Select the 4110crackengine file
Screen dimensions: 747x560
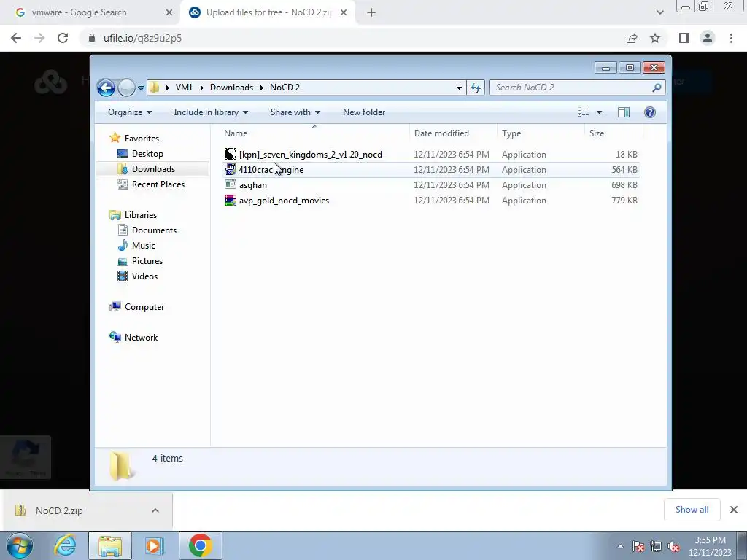pos(430,169)
